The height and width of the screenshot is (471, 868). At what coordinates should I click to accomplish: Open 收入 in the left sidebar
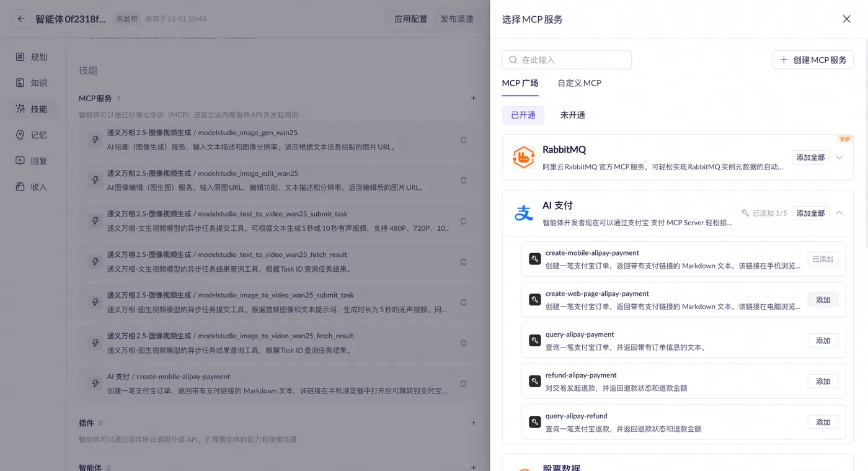(32, 187)
